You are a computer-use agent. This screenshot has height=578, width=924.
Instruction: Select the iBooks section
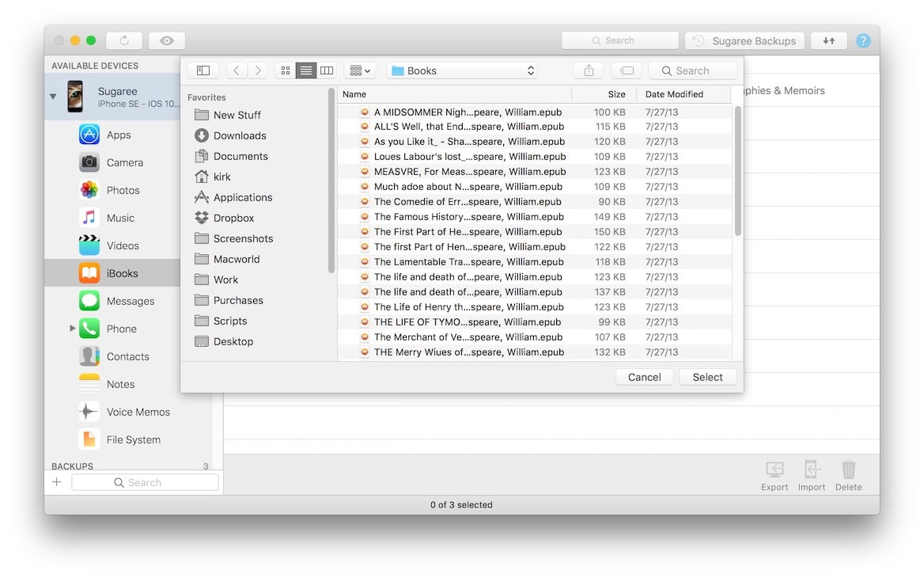pos(112,274)
